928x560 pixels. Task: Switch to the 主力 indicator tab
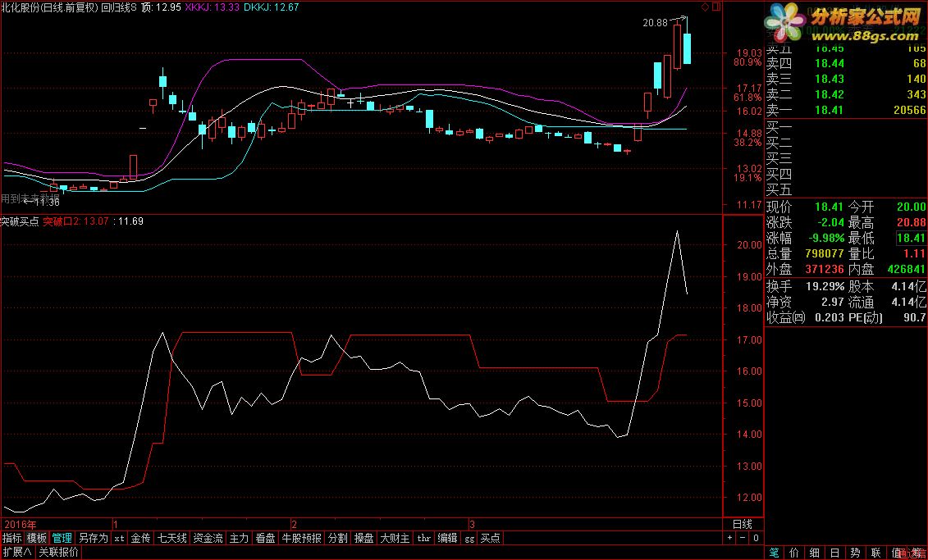pos(239,538)
